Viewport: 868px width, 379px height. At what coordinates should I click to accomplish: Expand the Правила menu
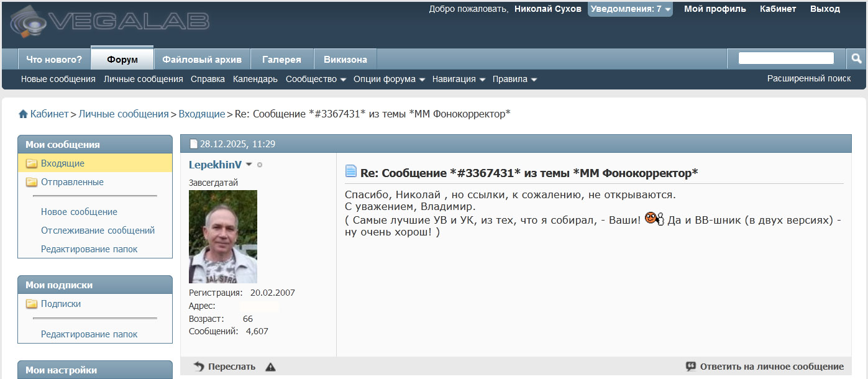pos(514,79)
